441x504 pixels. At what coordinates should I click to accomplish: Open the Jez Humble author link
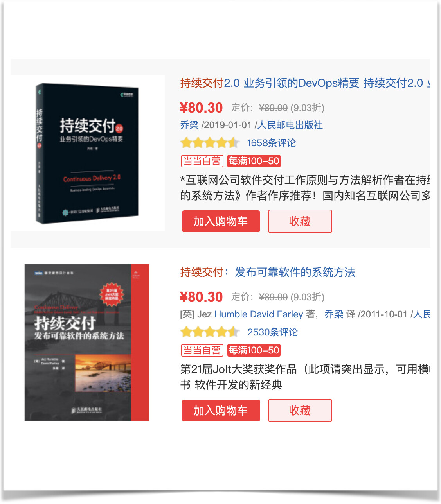click(231, 314)
